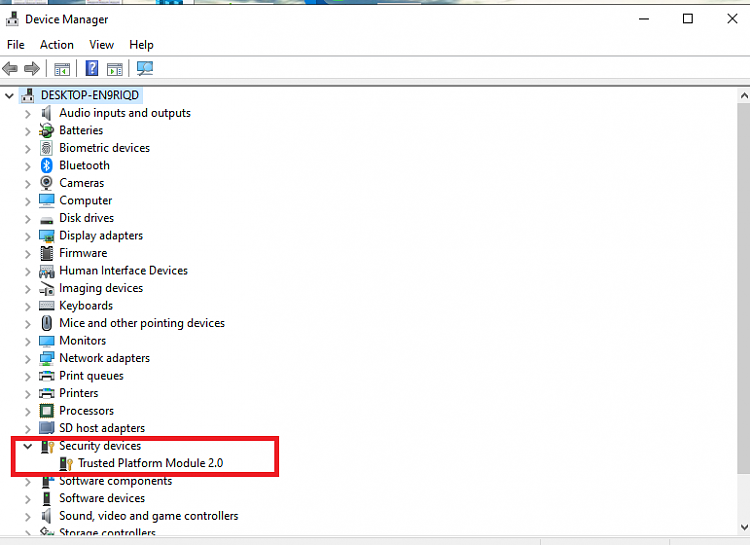Minimize the Device Manager window
Viewport: 750px width, 545px height.
coord(644,19)
